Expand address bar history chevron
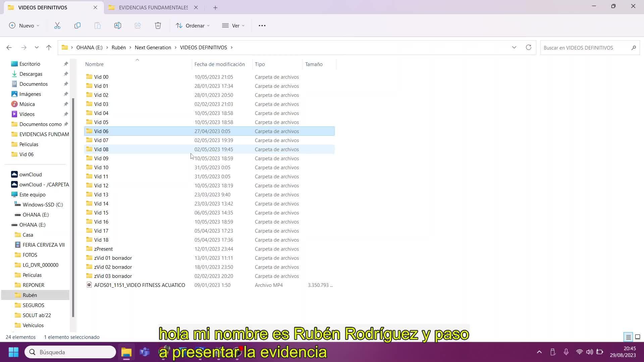Image resolution: width=644 pixels, height=362 pixels. [x=514, y=48]
